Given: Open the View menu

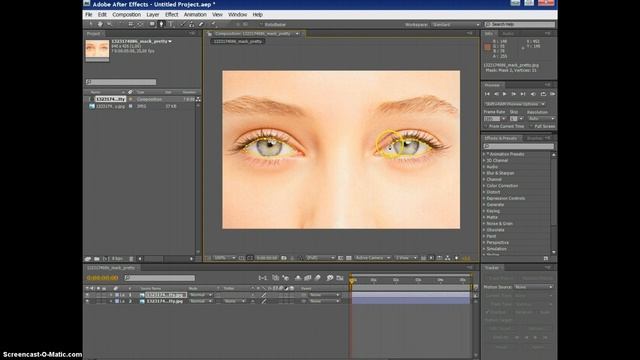Looking at the screenshot, I should coord(217,15).
